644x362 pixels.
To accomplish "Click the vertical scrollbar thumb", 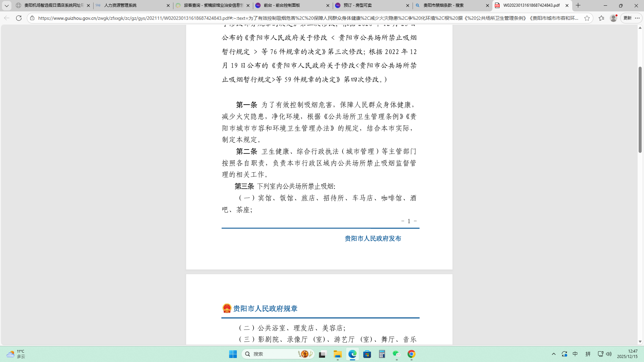I will coord(640,110).
